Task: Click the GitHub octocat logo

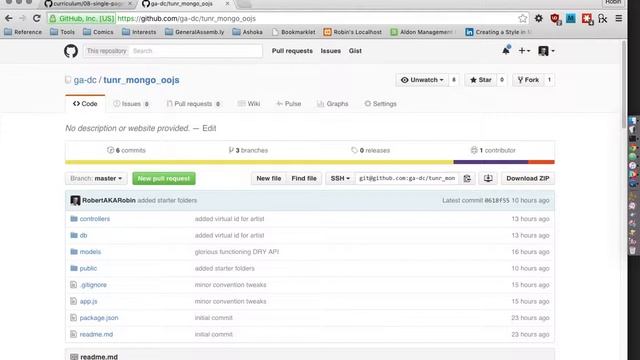Action: click(x=71, y=51)
